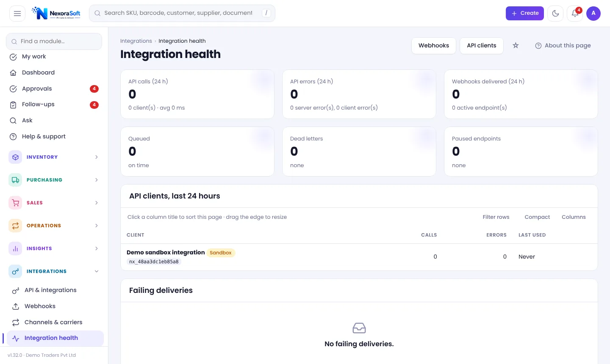This screenshot has width=610, height=364.
Task: Collapse the Integrations section
Action: tap(97, 271)
